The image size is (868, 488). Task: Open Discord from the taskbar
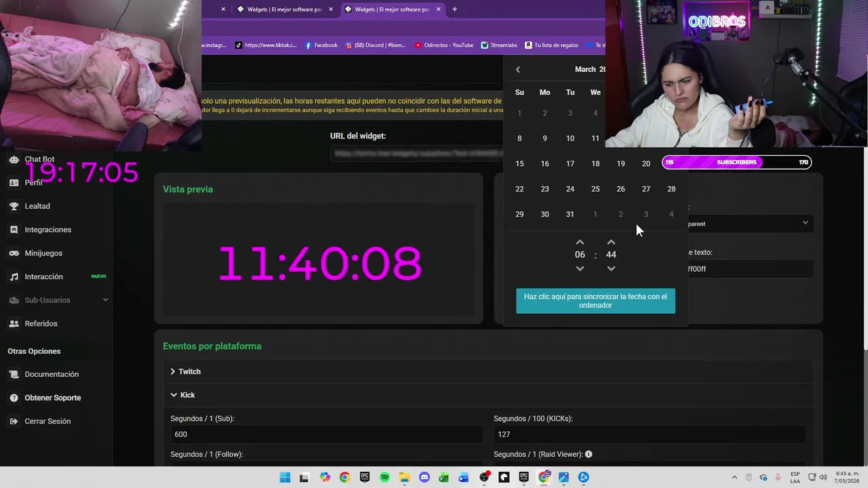(x=425, y=477)
